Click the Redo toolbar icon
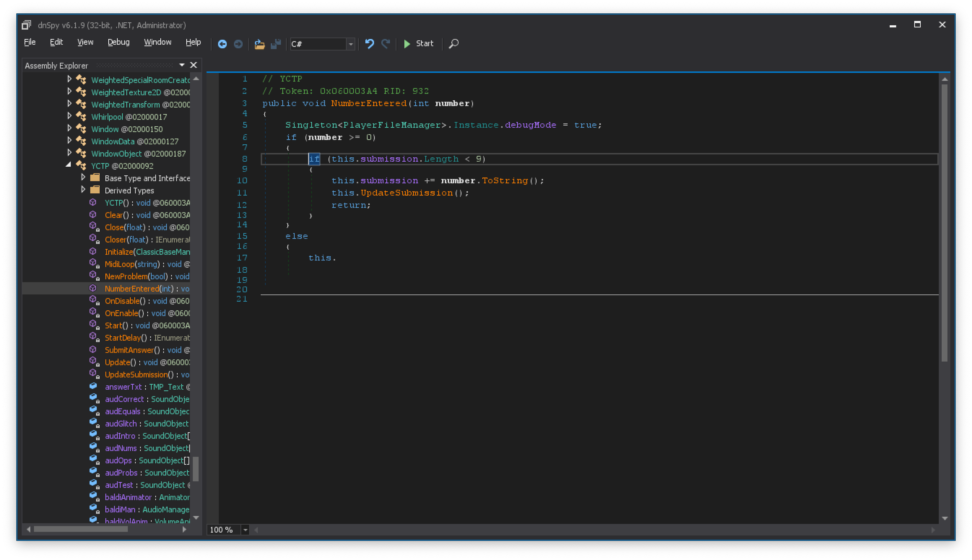Image resolution: width=972 pixels, height=560 pixels. (x=385, y=44)
